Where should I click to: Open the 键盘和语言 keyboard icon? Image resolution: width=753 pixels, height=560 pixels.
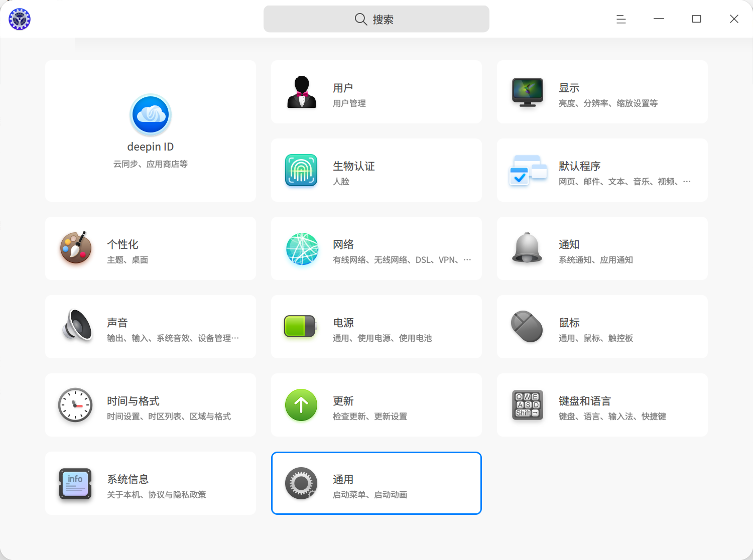(x=528, y=405)
